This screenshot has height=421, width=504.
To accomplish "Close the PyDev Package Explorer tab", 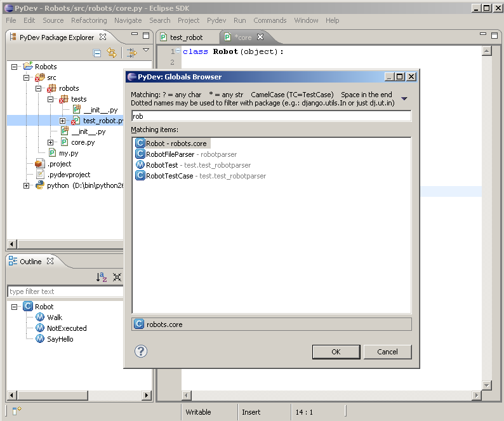I will pos(103,37).
